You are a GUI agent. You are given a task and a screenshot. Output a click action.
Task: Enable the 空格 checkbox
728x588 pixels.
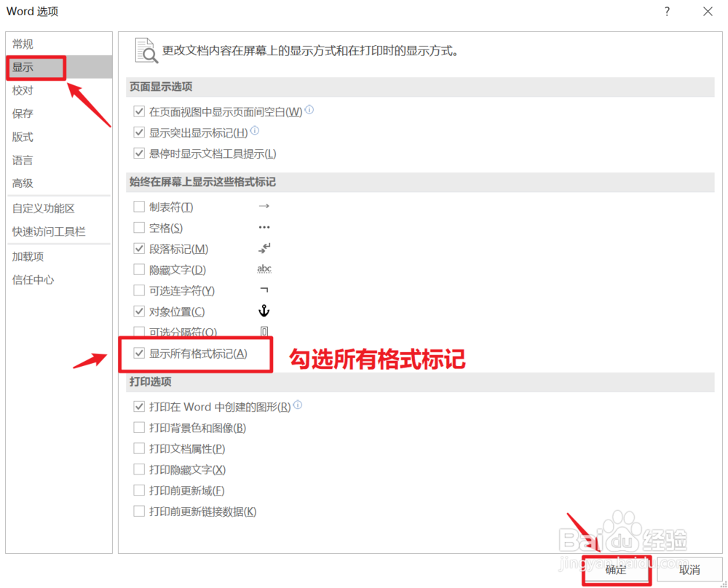(x=139, y=227)
